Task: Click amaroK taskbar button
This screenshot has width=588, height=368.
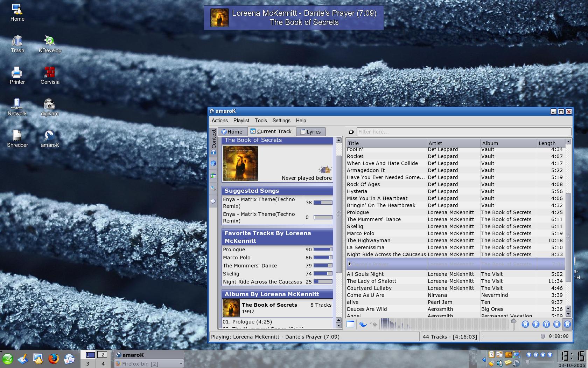Action: [149, 355]
